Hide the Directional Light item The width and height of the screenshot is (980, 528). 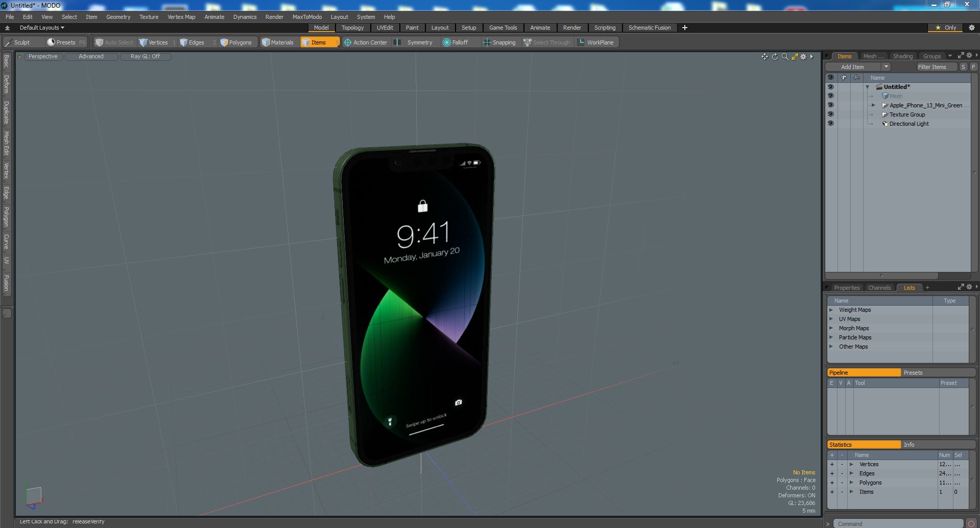(830, 124)
